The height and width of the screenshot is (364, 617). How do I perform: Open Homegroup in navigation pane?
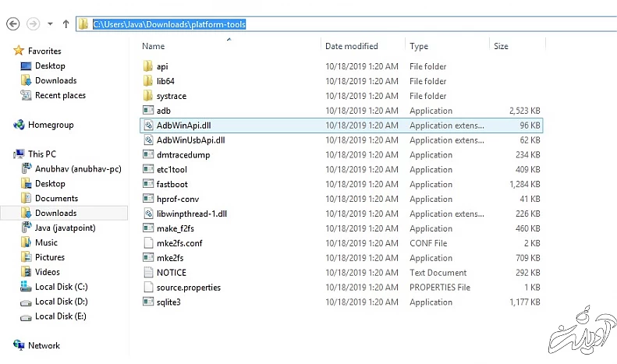50,125
